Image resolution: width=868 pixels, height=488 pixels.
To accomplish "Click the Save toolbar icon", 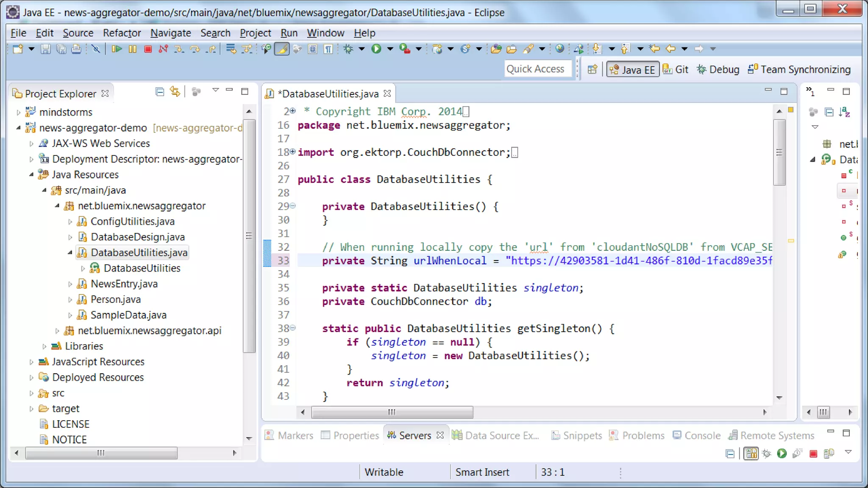I will (46, 49).
